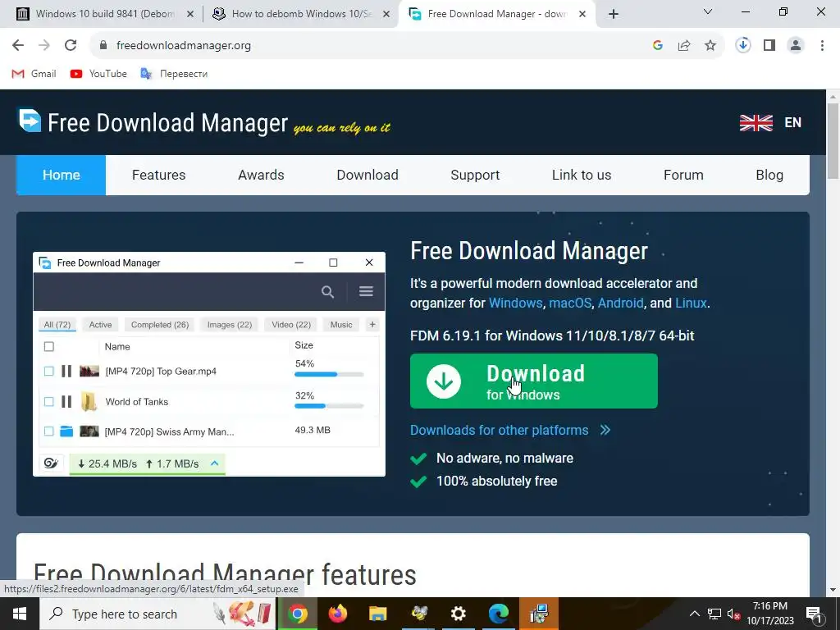Click the Free Download Manager site logo
The height and width of the screenshot is (630, 840).
pyautogui.click(x=153, y=121)
